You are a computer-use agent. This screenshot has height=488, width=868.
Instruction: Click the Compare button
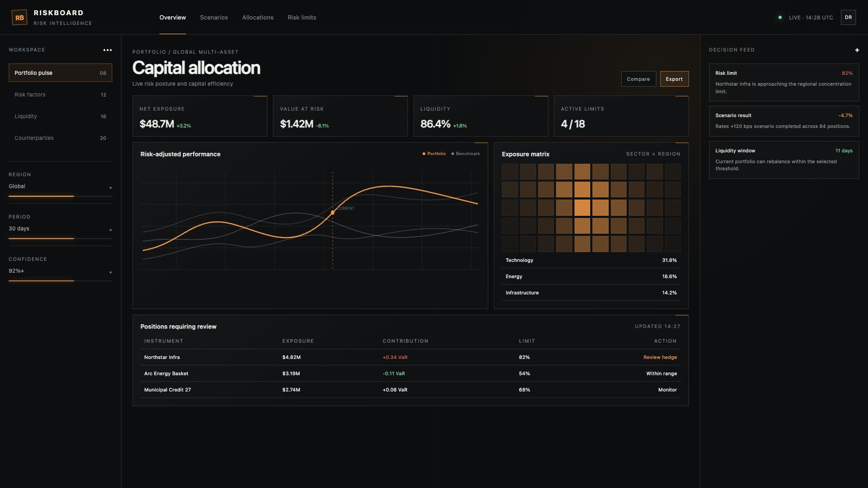(639, 79)
